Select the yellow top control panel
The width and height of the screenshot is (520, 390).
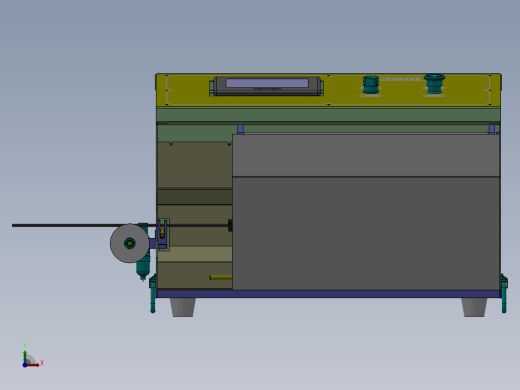(x=328, y=90)
